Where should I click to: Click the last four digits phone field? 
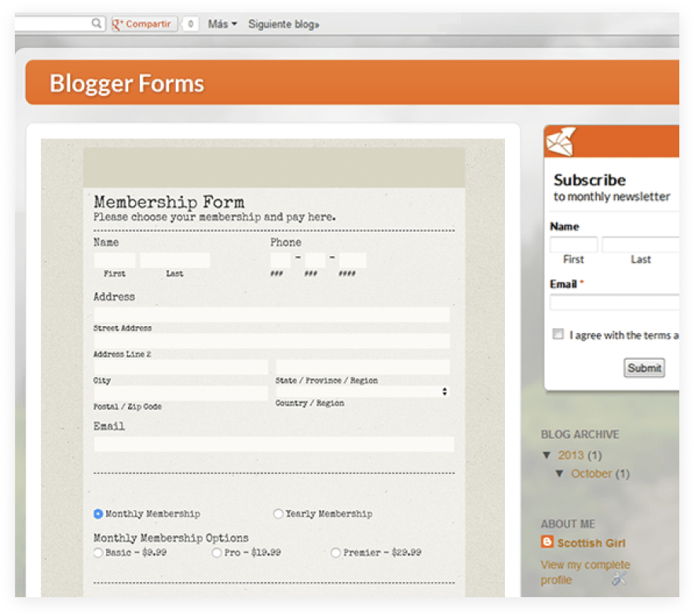pos(353,260)
